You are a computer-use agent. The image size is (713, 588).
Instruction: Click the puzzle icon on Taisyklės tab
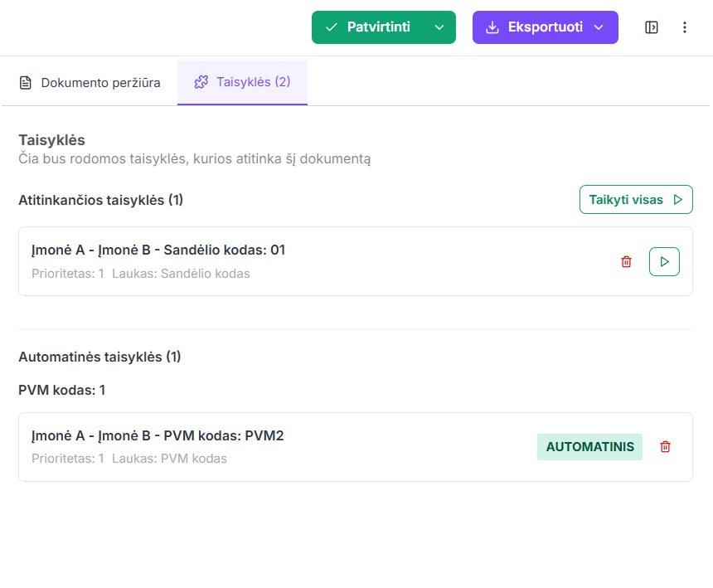(x=201, y=82)
